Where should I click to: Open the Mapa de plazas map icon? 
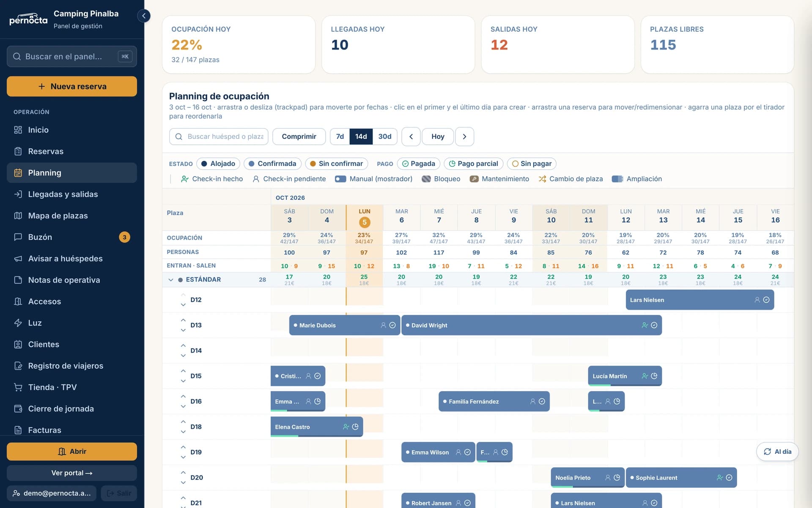click(x=18, y=215)
